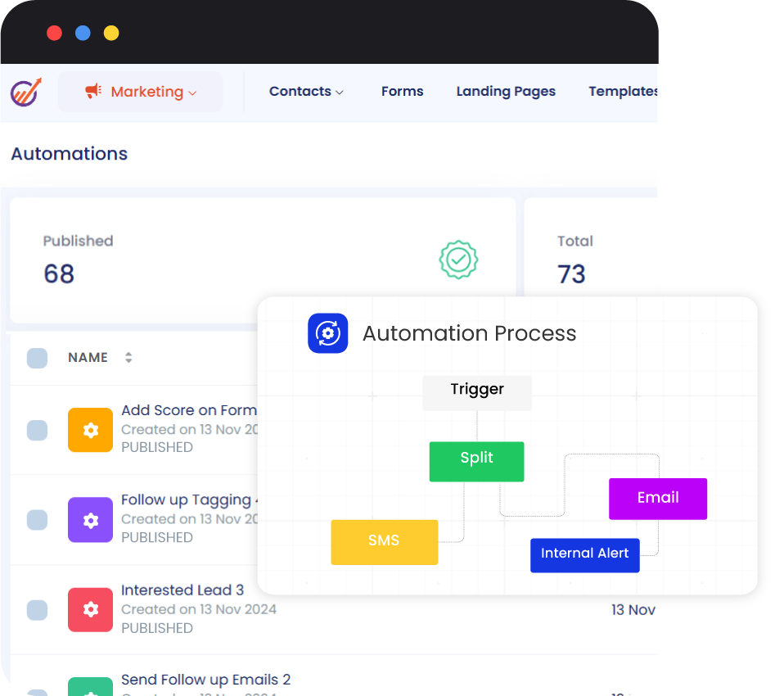The image size is (784, 696).
Task: Check the select-all checkbox in the NAME header
Action: [x=37, y=358]
